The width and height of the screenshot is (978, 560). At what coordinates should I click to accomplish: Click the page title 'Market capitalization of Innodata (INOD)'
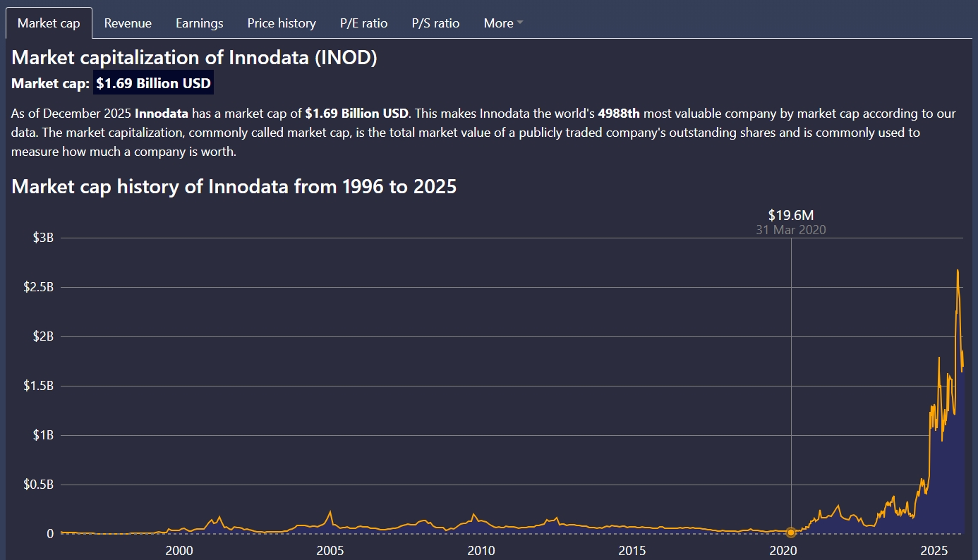coord(194,58)
